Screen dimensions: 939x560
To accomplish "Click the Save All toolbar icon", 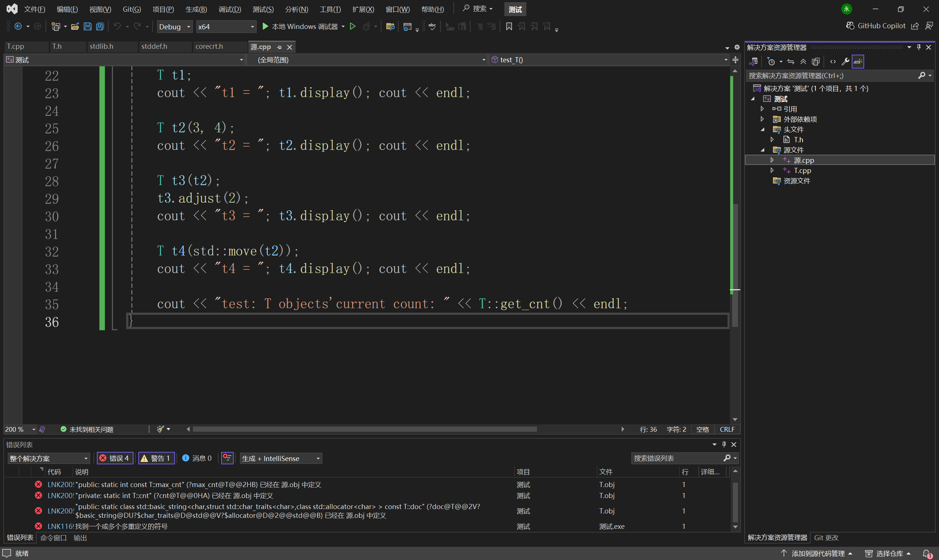I will point(100,26).
